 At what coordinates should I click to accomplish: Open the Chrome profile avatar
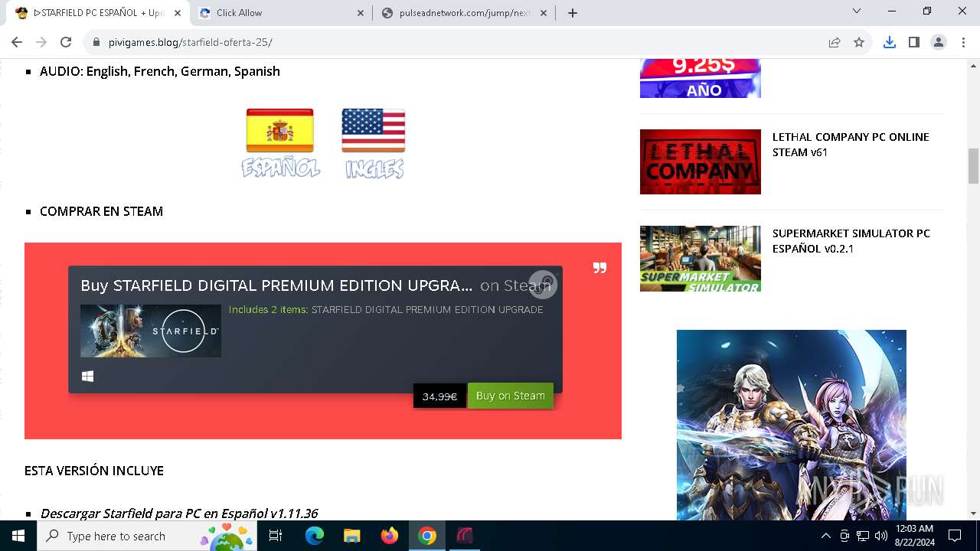[x=939, y=42]
